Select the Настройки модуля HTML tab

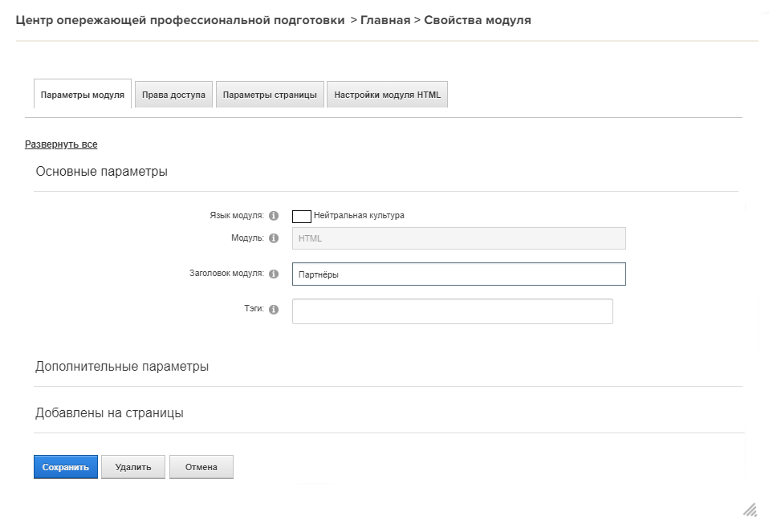click(x=387, y=95)
